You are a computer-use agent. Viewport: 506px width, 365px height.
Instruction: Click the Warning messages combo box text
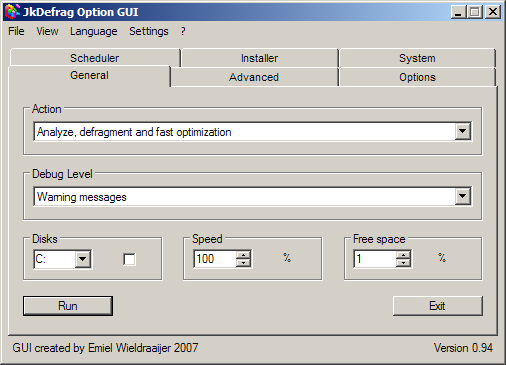(244, 197)
